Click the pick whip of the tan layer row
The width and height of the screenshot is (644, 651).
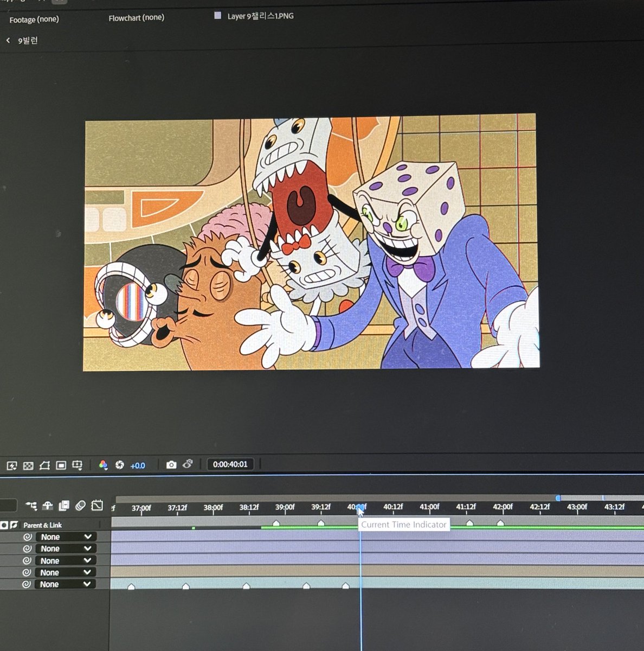tap(27, 572)
